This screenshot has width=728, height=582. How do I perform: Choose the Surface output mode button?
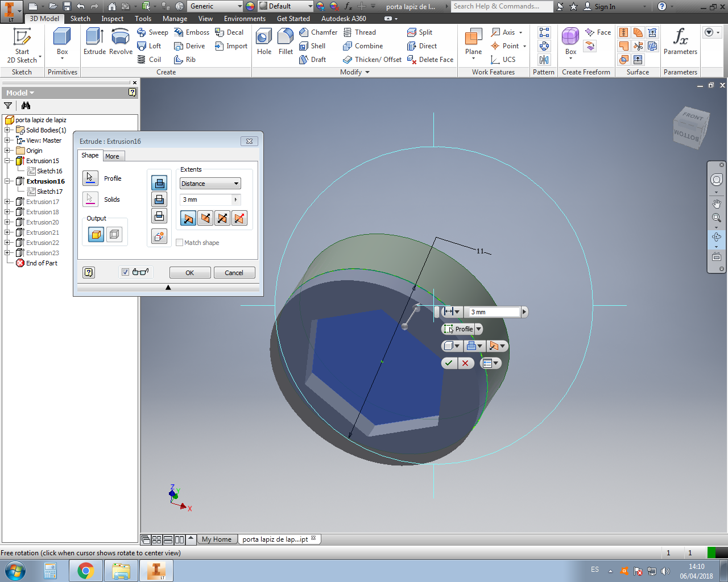tap(114, 234)
